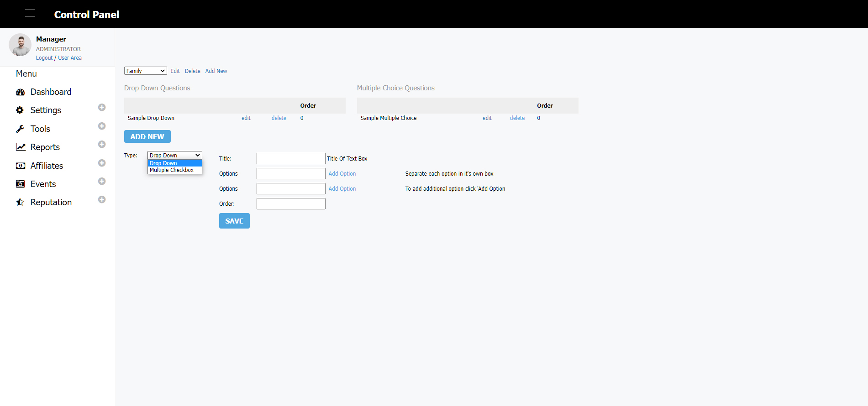
Task: Expand the Events submenu plus icon
Action: pos(102,181)
